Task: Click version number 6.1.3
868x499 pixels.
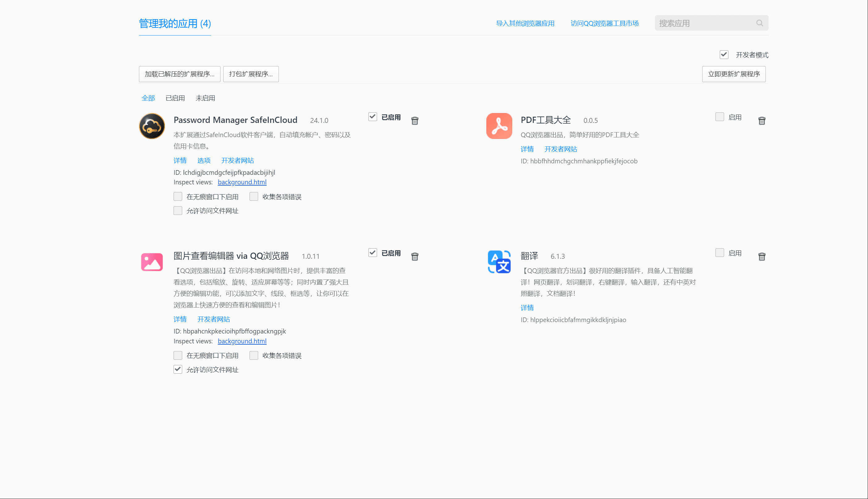Action: coord(558,256)
